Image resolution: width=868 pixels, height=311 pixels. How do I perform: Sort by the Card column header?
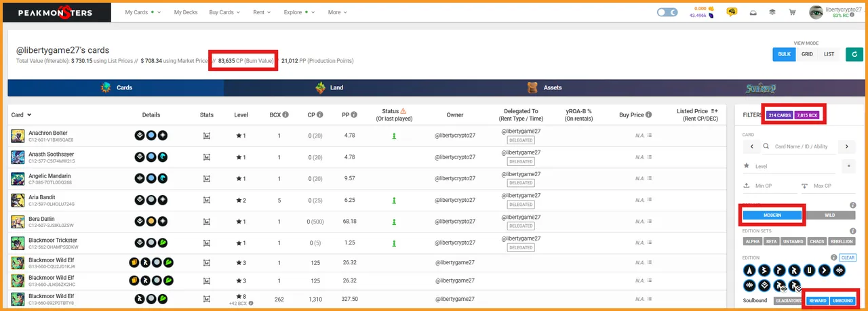coord(22,115)
